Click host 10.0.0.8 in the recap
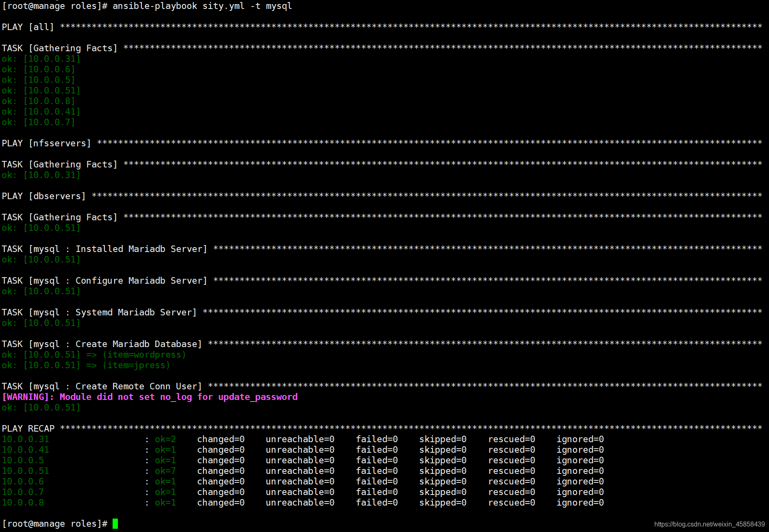Screen dimensions: 769x532 23,502
